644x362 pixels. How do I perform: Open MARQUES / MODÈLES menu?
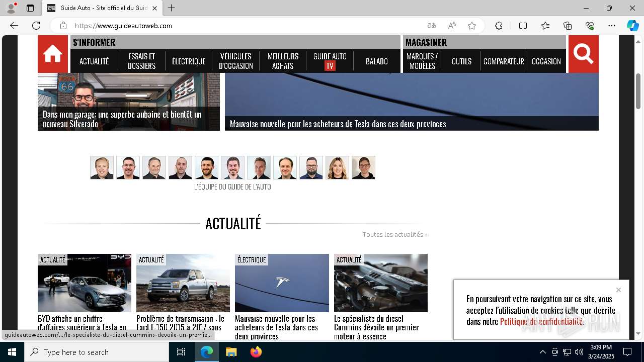pyautogui.click(x=422, y=61)
